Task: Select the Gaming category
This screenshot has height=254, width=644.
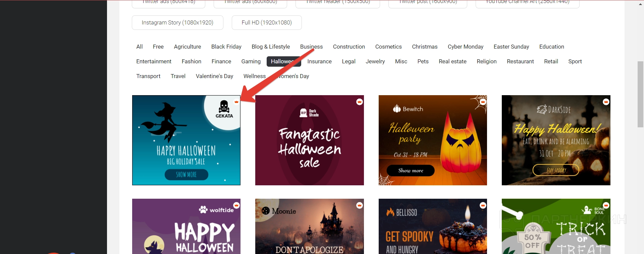Action: 251,61
